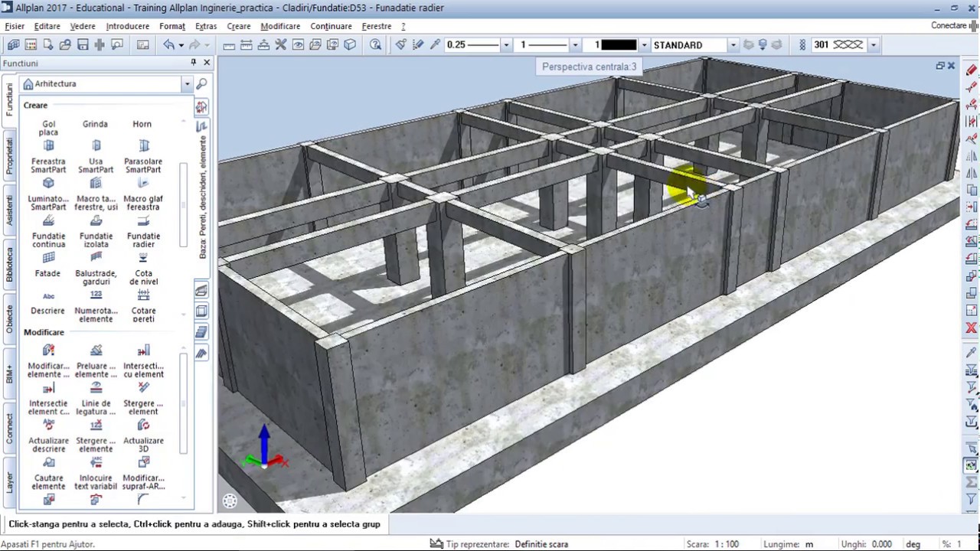Click the Unghi value 0.000 field
Screen dimensions: 980x551
click(x=881, y=544)
